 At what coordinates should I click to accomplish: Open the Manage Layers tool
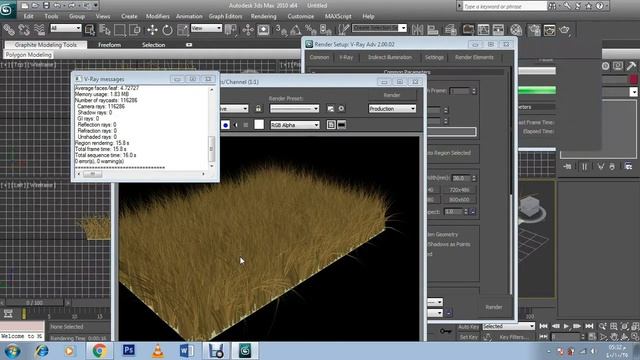451,30
